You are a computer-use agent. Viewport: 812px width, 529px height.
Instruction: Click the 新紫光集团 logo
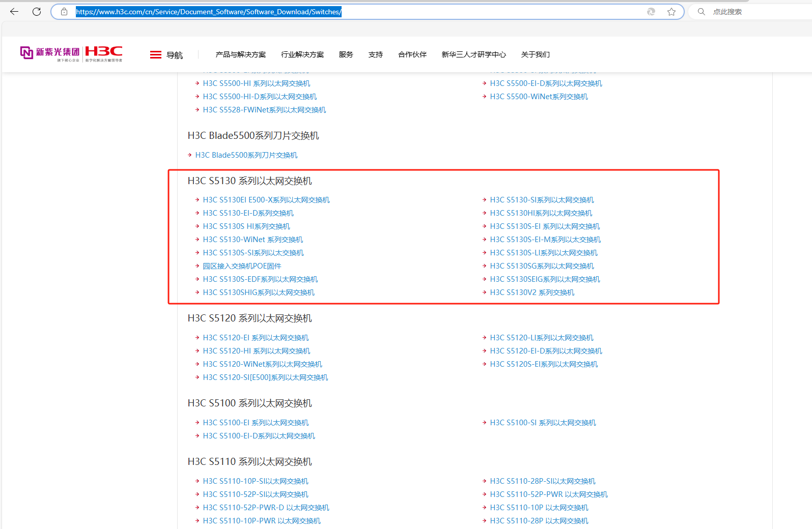click(50, 53)
